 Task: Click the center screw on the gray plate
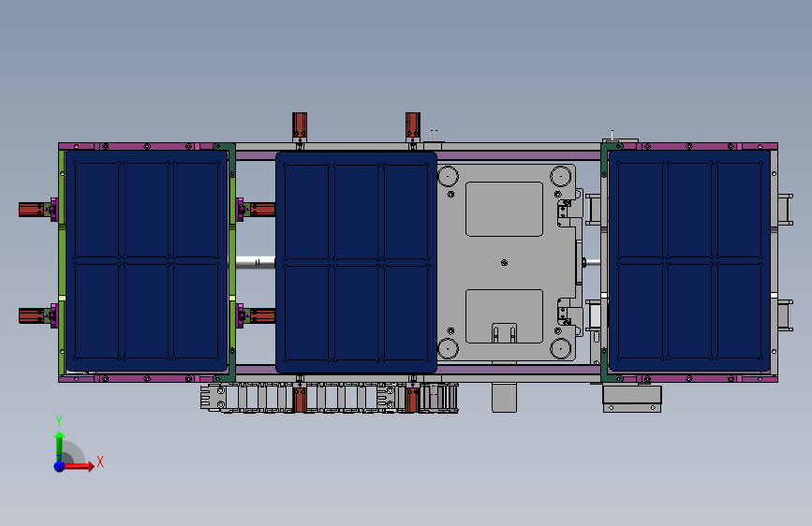[505, 262]
